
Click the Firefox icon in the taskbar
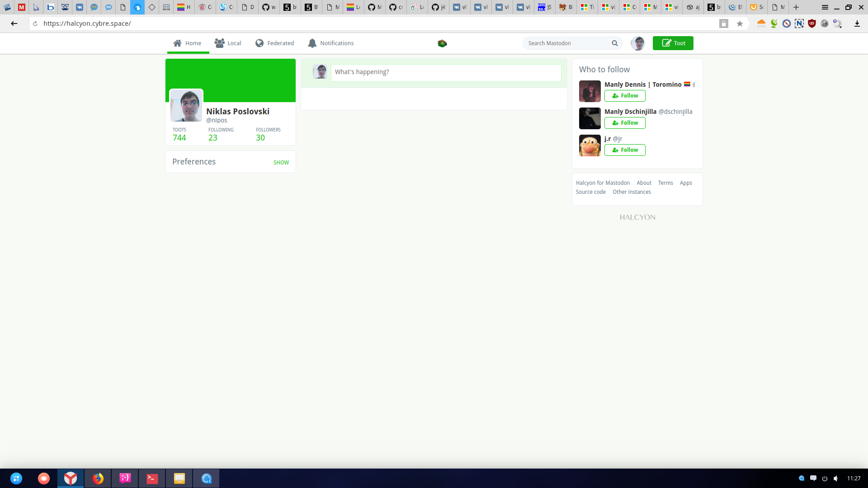[x=98, y=478]
